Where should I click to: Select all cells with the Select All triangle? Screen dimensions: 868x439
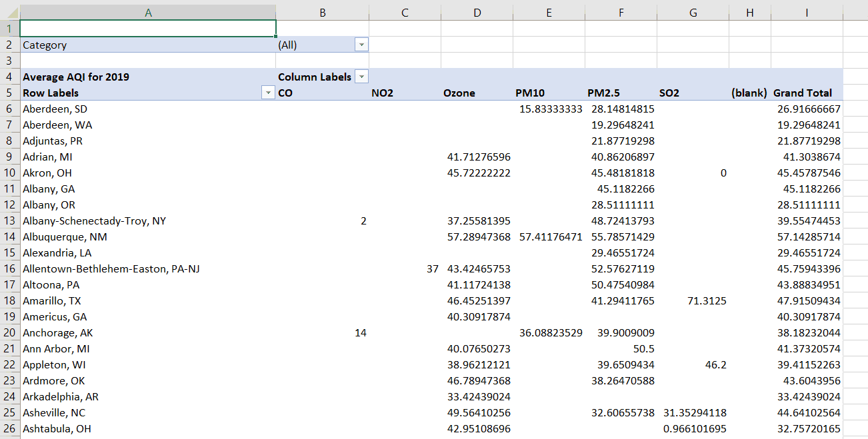click(x=9, y=12)
